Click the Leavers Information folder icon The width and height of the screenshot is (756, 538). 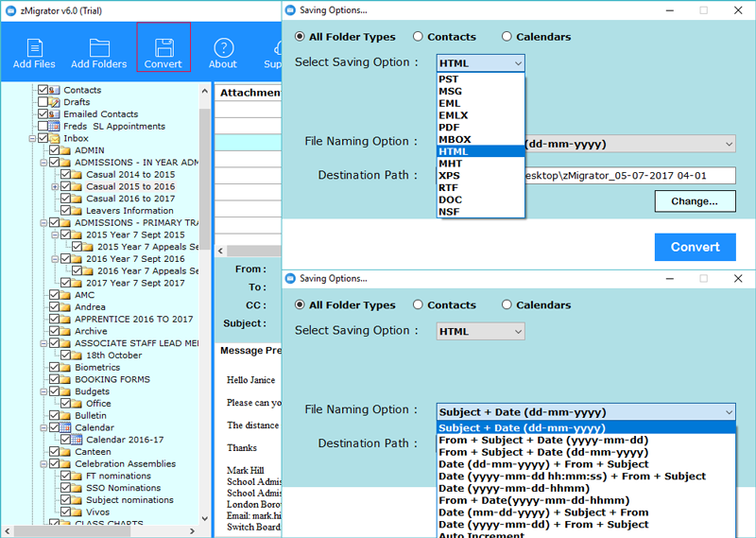77,210
